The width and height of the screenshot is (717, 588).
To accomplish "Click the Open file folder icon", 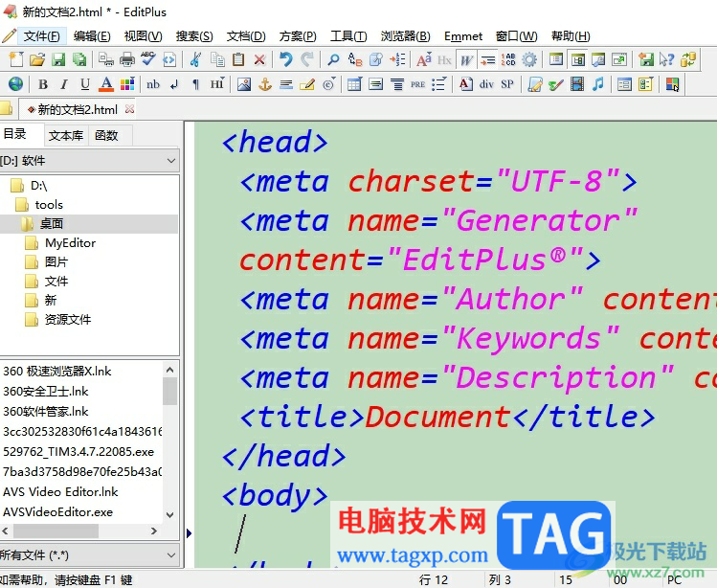I will click(x=37, y=59).
